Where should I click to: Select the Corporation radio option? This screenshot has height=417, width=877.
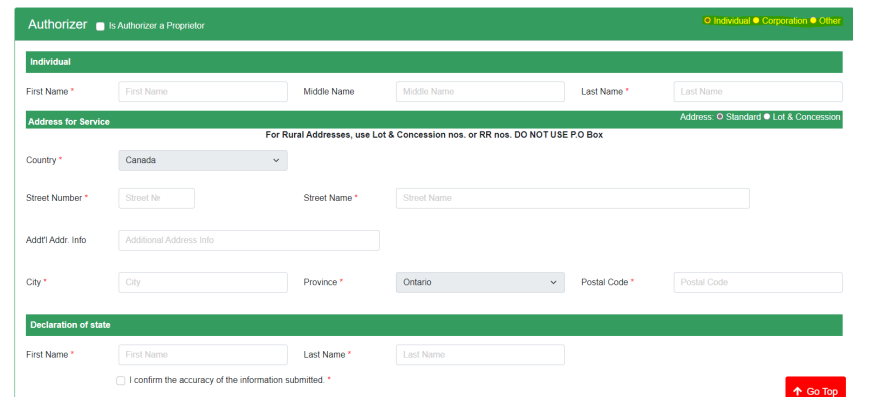(x=756, y=21)
